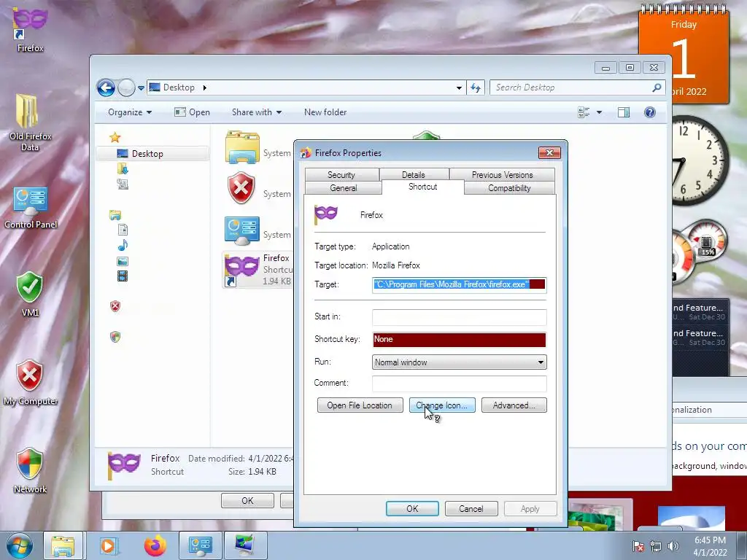Select the Videos film icon in sidebar
Viewport: 747px width, 560px height.
pos(123,276)
